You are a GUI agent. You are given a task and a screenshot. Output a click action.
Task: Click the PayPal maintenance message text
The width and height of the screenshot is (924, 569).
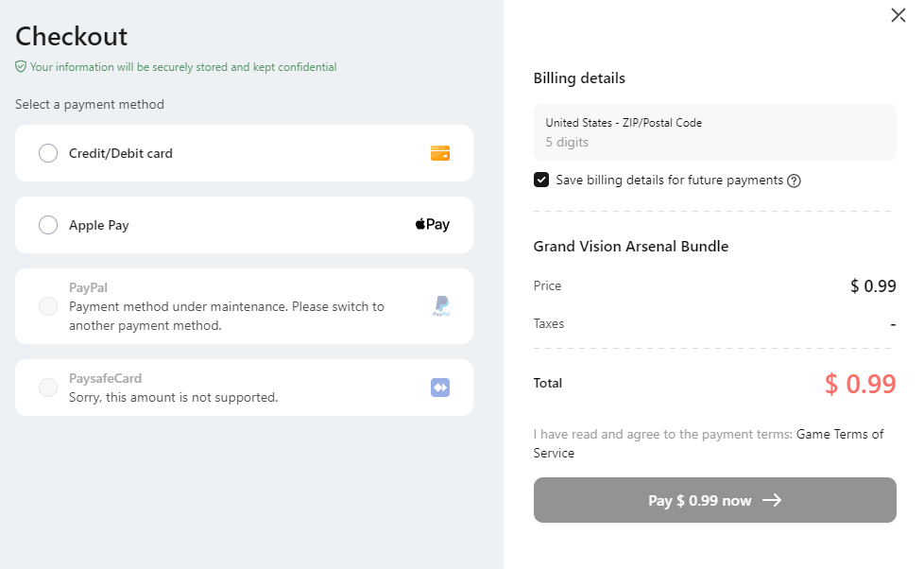227,316
